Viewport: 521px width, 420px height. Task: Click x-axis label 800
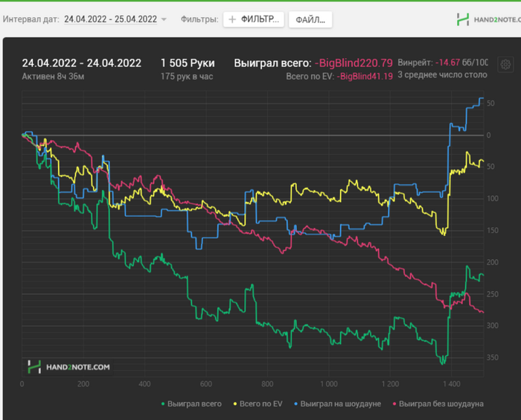pos(267,384)
